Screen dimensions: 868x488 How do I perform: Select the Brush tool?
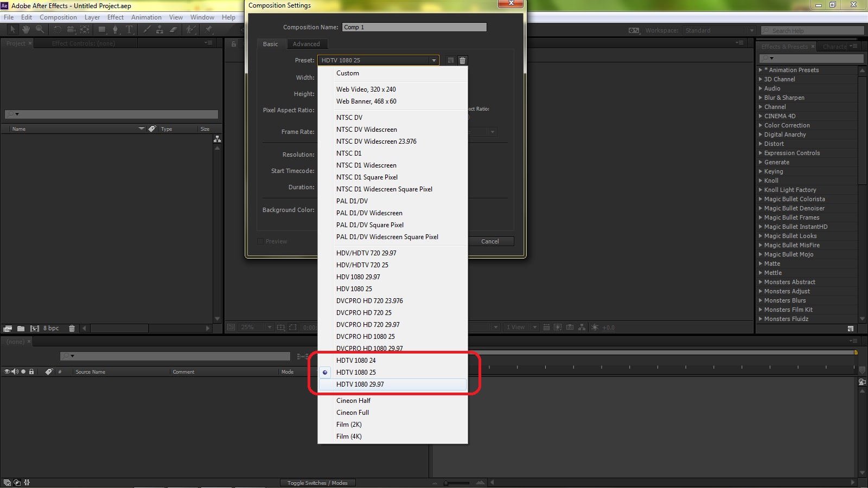click(x=146, y=30)
